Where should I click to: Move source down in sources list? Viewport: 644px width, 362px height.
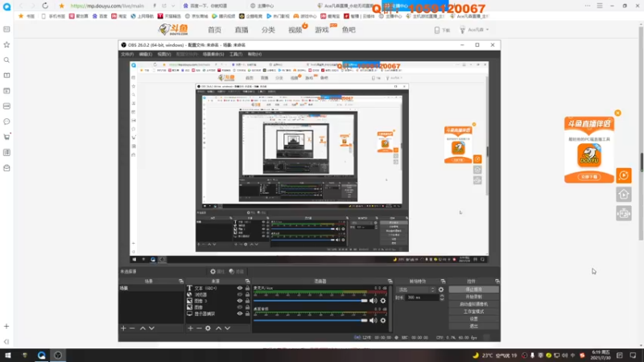click(x=228, y=328)
